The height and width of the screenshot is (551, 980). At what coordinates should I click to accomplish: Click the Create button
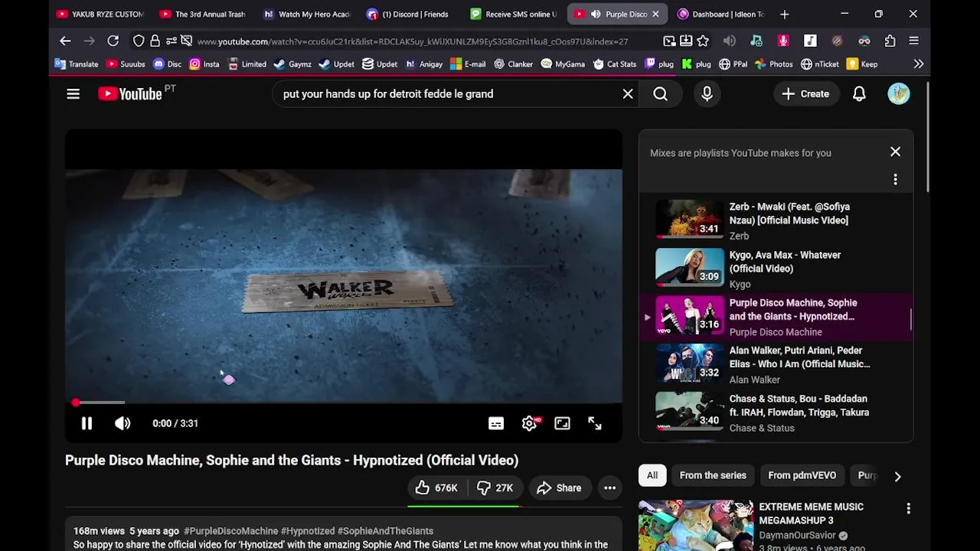pyautogui.click(x=805, y=94)
